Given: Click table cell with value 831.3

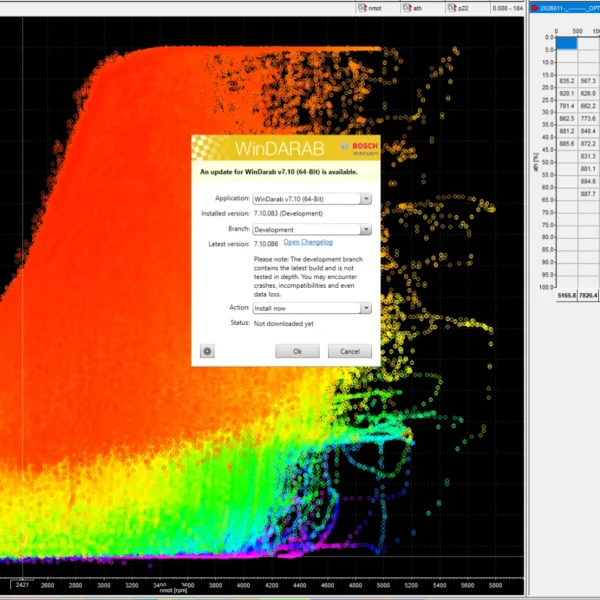Looking at the screenshot, I should pyautogui.click(x=588, y=157).
